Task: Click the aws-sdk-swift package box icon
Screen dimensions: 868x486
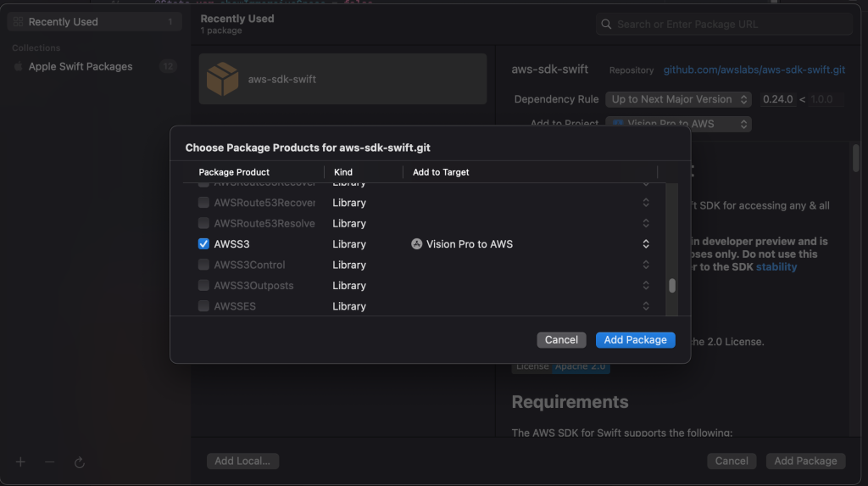Action: click(223, 79)
